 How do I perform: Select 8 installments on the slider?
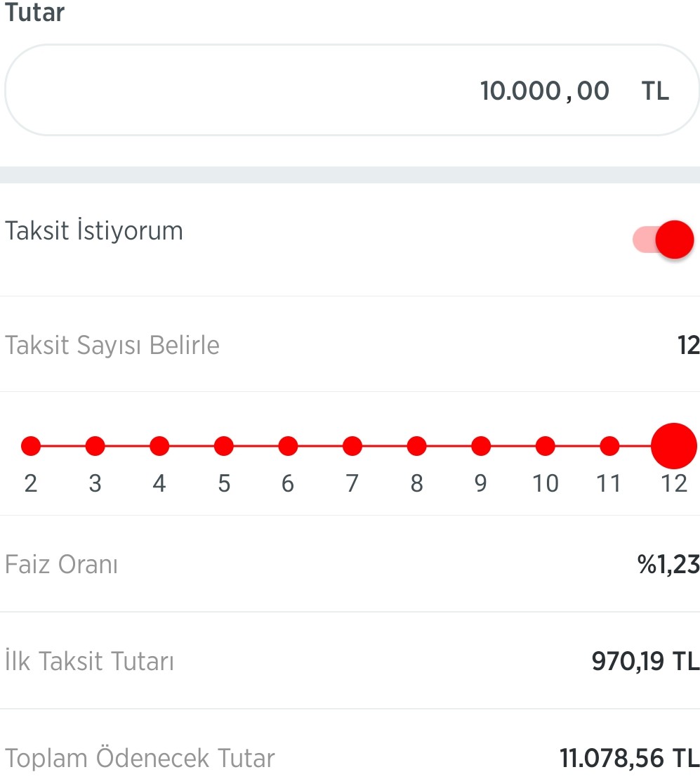pos(416,446)
